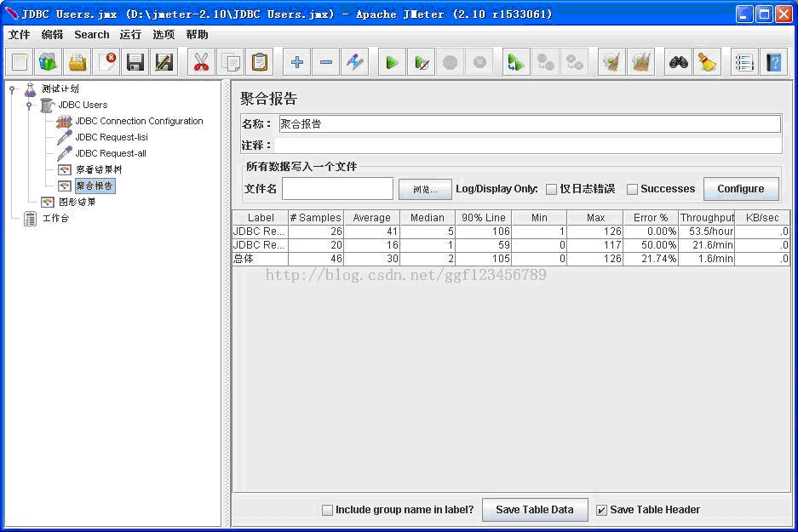Open the Search menu
The image size is (798, 532).
pos(92,35)
